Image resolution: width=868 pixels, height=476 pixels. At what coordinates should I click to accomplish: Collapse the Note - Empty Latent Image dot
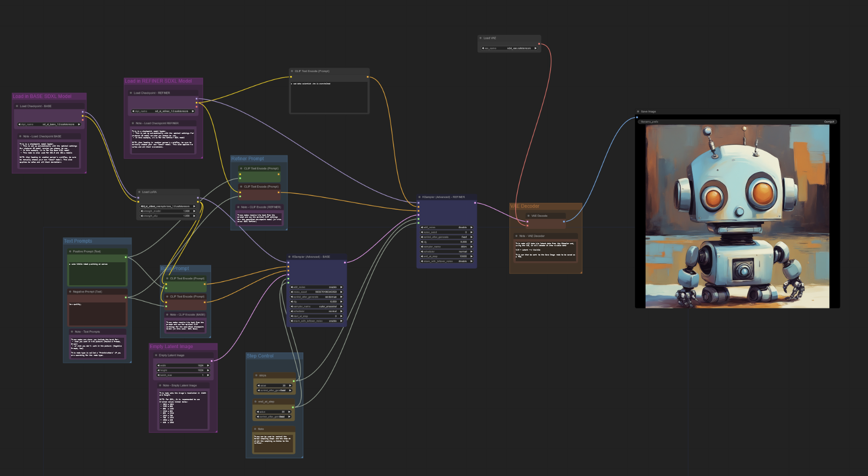(160, 385)
